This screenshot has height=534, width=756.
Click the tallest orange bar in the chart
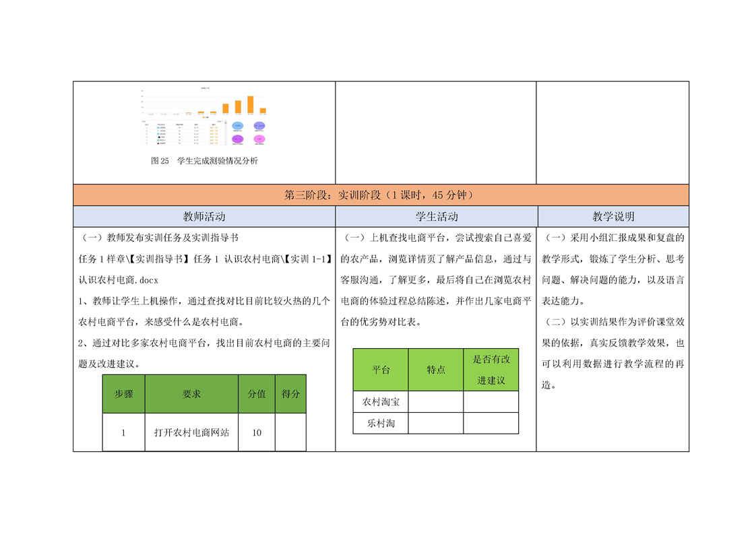tap(250, 104)
